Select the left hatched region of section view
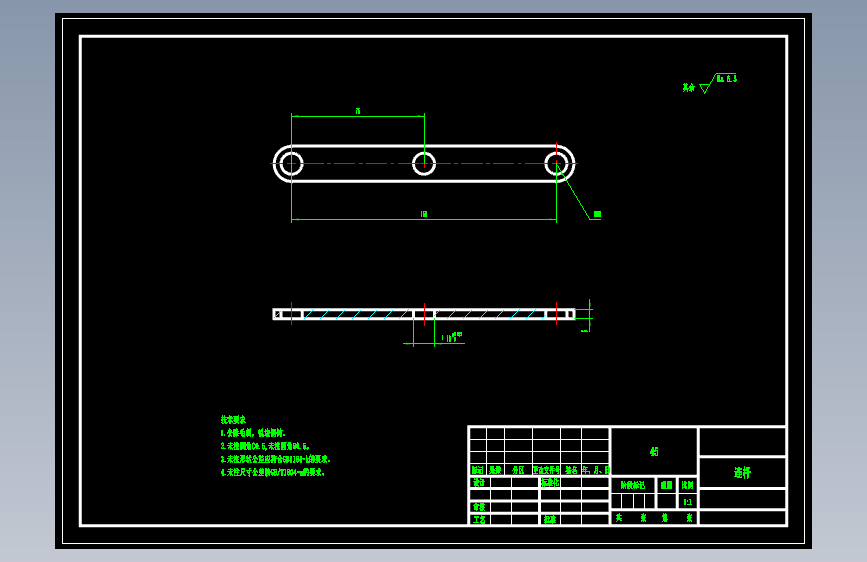The width and height of the screenshot is (867, 562). [x=357, y=314]
